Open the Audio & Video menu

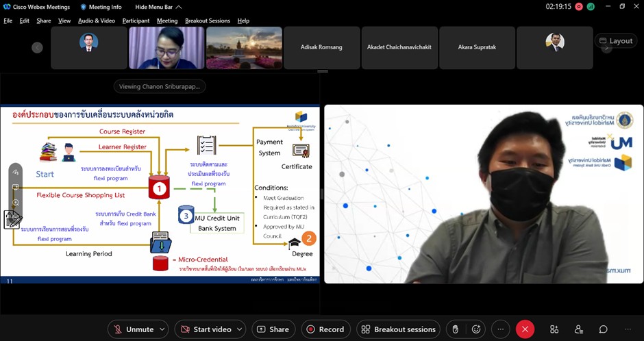[96, 21]
